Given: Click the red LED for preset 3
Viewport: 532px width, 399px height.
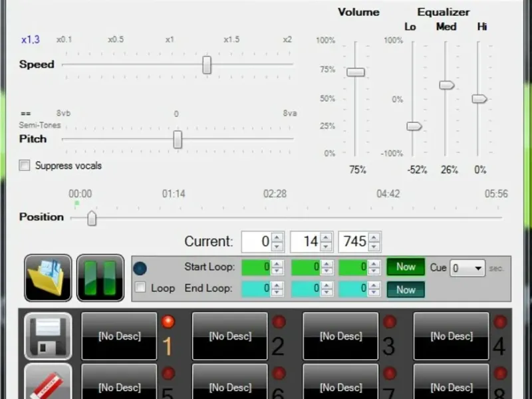Looking at the screenshot, I should tap(390, 322).
